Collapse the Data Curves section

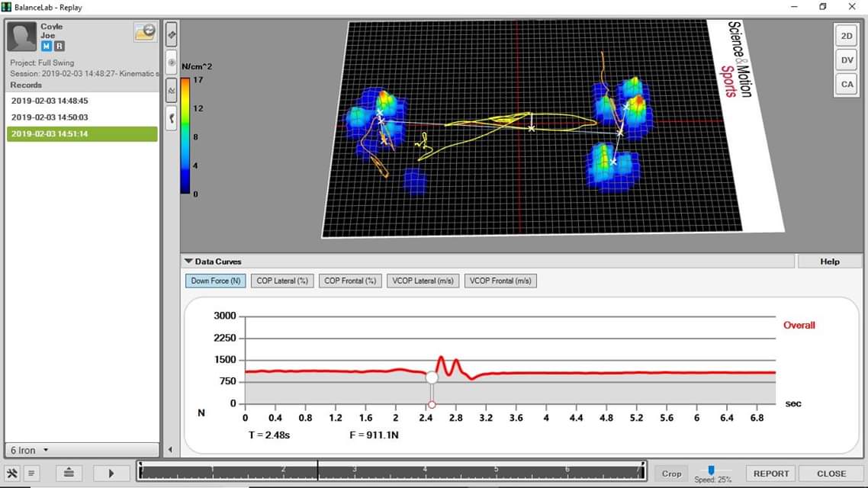click(188, 261)
